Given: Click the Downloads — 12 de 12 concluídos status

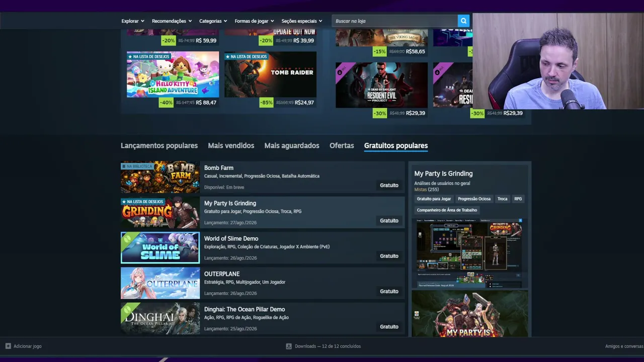Looking at the screenshot, I should coord(328,346).
